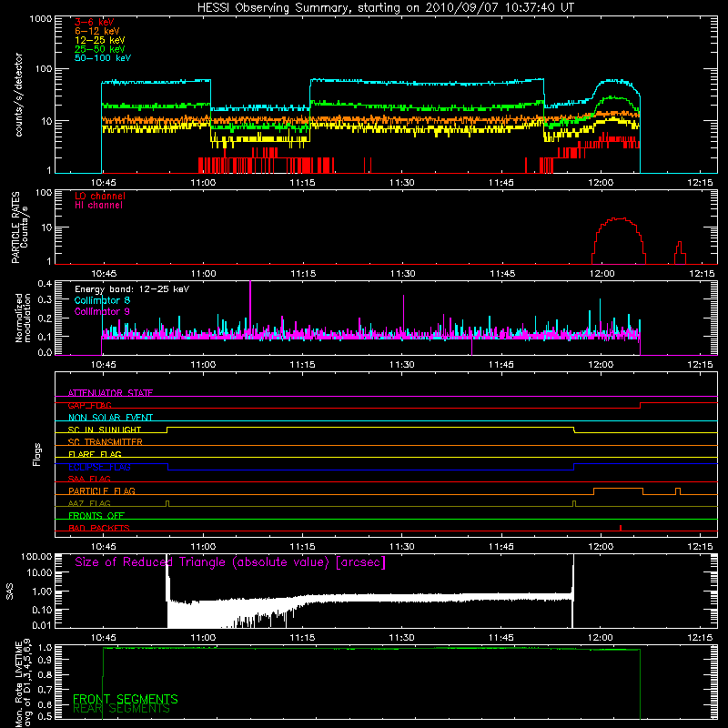The height and width of the screenshot is (728, 728).
Task: Click the FLARE_FLAG label
Action: click(95, 454)
